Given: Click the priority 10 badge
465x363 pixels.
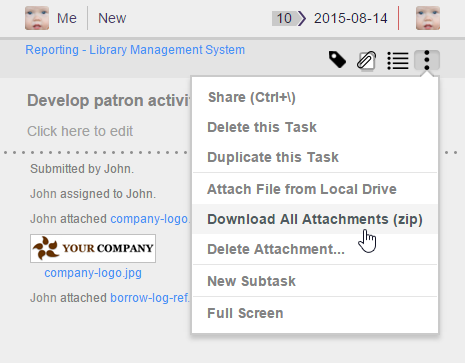Looking at the screenshot, I should click(284, 18).
